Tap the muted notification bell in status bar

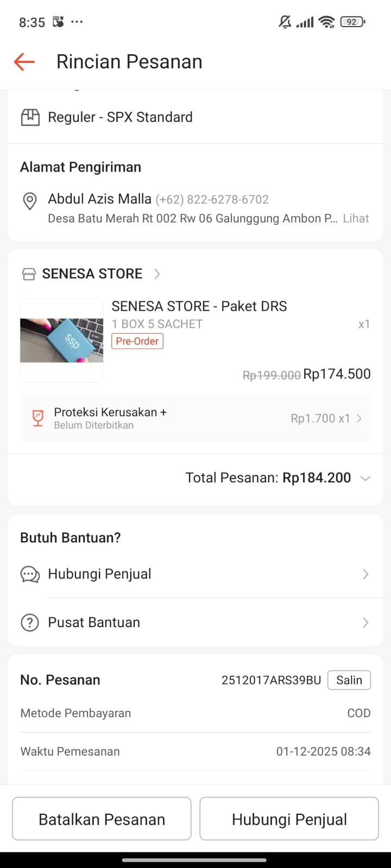[285, 22]
